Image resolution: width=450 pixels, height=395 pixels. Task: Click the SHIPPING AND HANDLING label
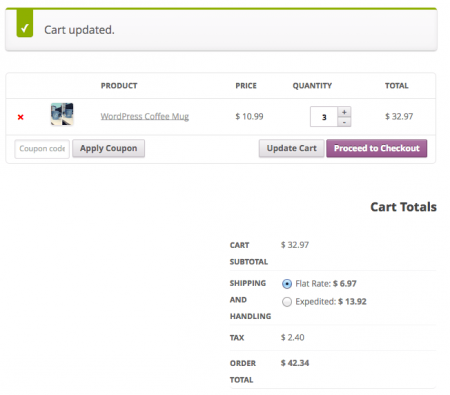click(x=250, y=300)
